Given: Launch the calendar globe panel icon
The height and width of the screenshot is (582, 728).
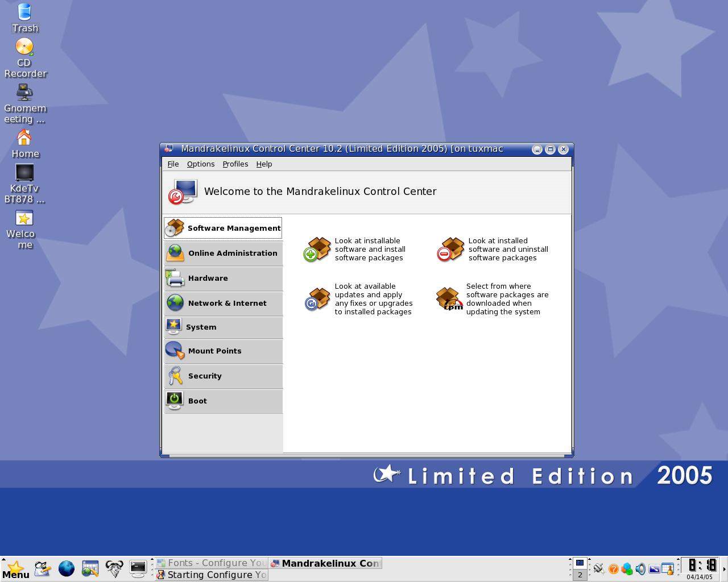Looking at the screenshot, I should click(90, 568).
